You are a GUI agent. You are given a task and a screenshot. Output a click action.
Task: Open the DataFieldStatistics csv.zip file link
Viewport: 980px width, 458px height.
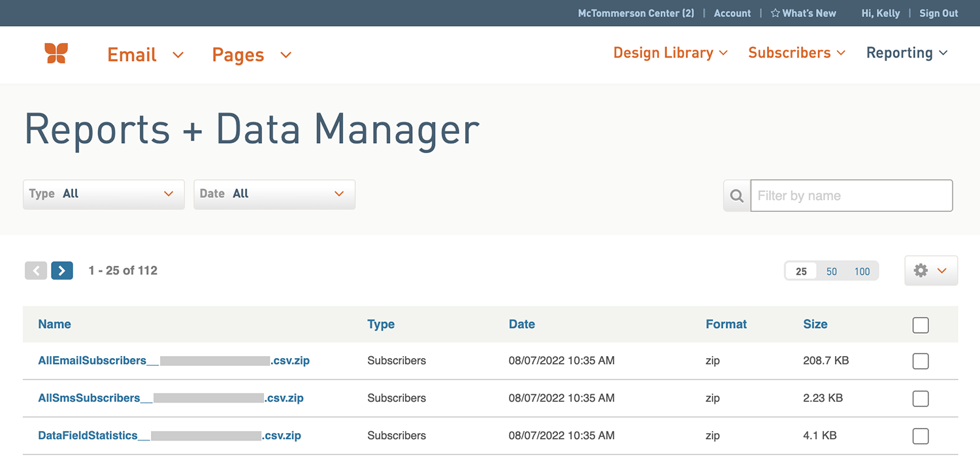(x=169, y=436)
